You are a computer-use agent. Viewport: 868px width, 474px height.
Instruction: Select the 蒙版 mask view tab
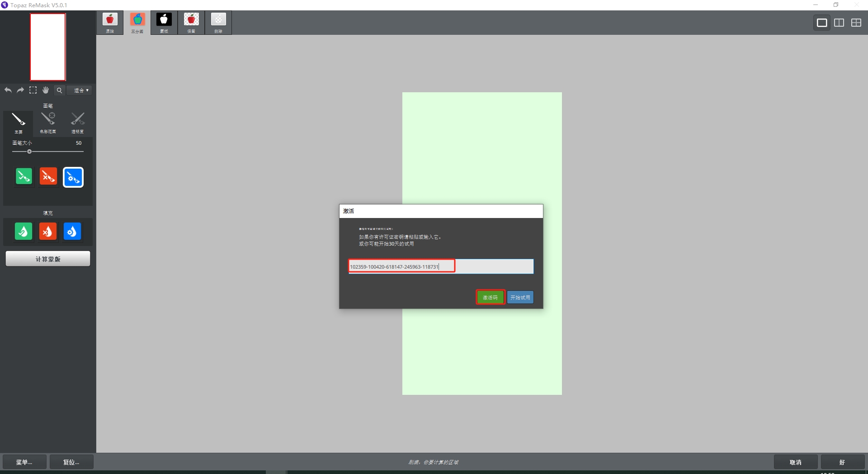(164, 23)
